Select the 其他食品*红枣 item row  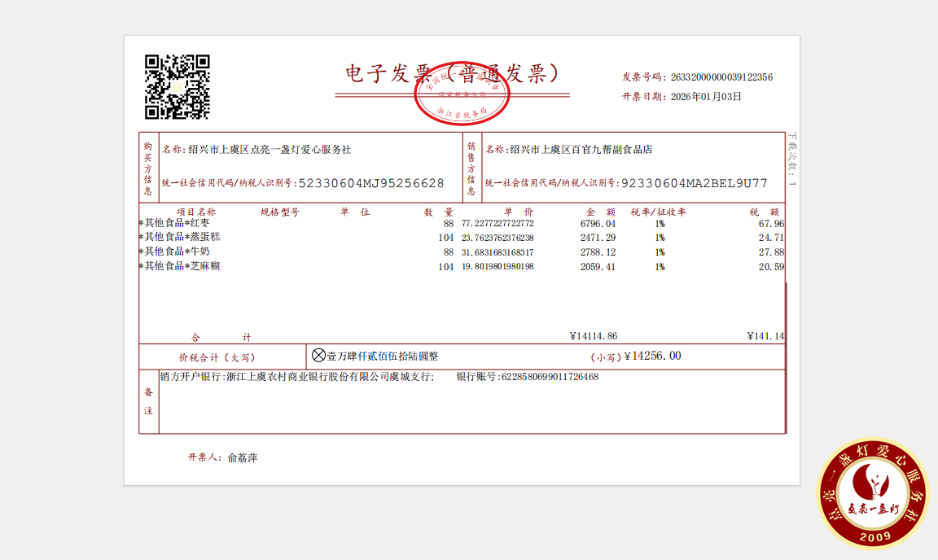[180, 223]
